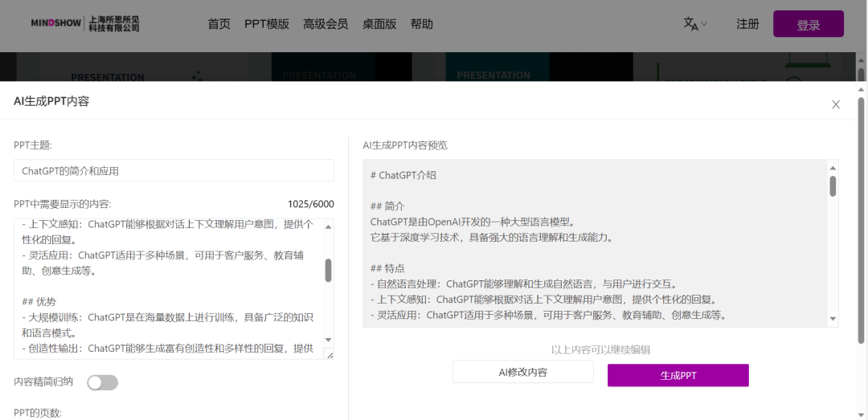Click the AI生成PPT内容 dialog title

[x=51, y=101]
